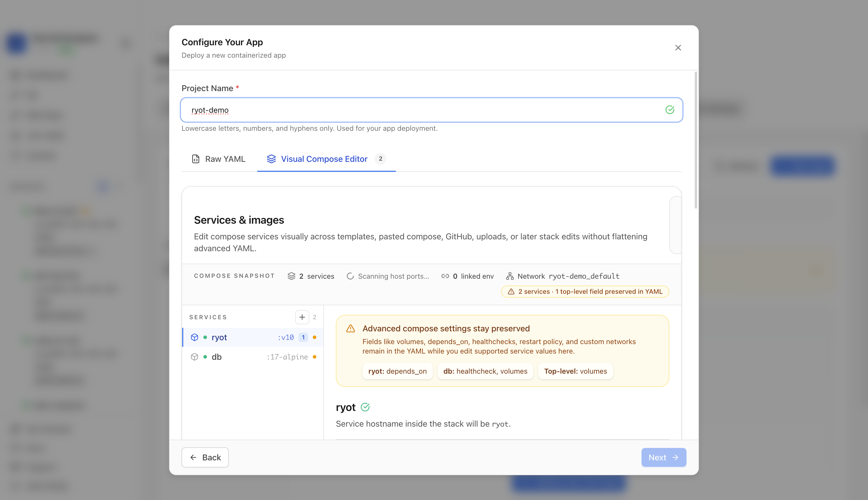Click the cube icon next to ryot

tap(195, 337)
